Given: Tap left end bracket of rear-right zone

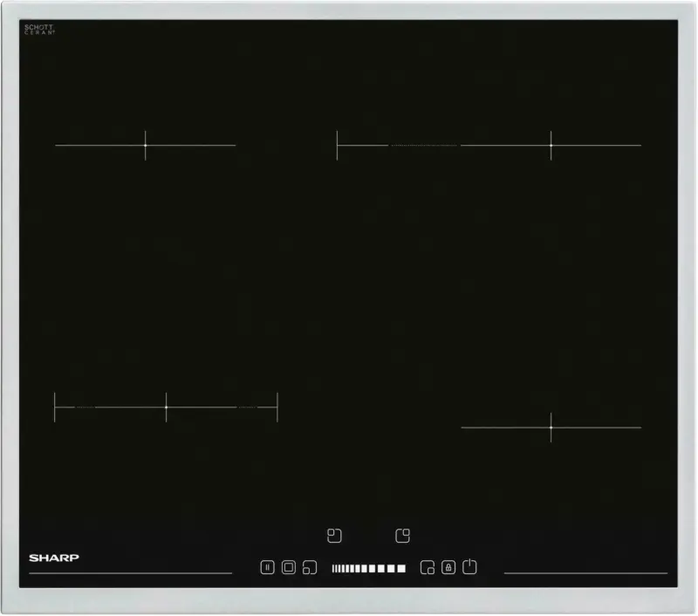Looking at the screenshot, I should click(x=338, y=145).
